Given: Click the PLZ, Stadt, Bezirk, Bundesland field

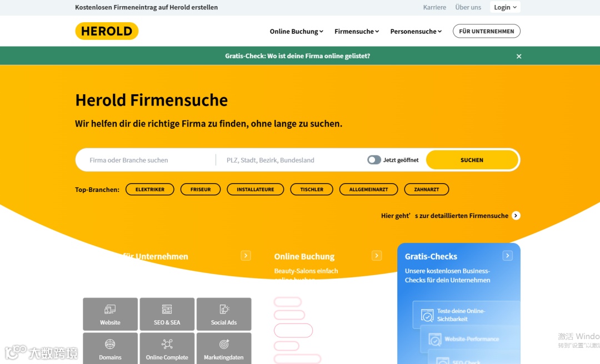Looking at the screenshot, I should tap(291, 160).
